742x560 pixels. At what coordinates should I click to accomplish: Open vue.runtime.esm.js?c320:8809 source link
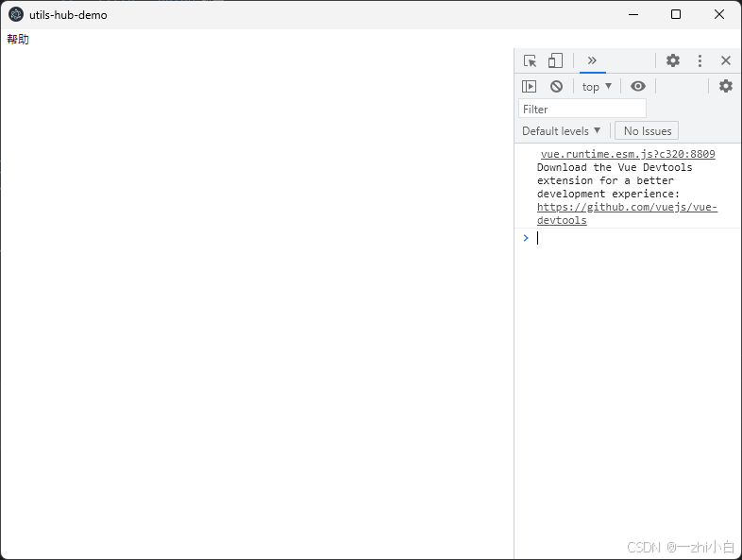628,154
